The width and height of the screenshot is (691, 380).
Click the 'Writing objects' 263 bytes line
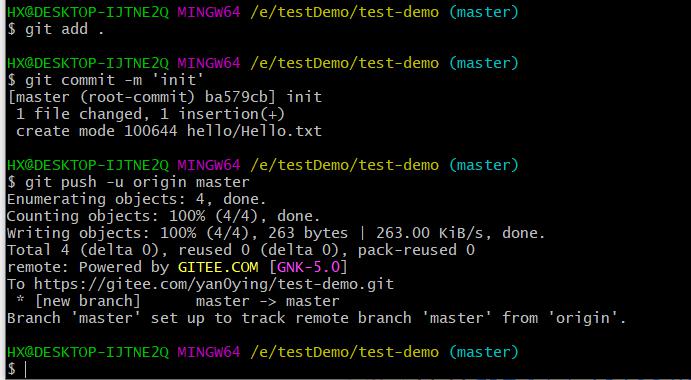[276, 233]
